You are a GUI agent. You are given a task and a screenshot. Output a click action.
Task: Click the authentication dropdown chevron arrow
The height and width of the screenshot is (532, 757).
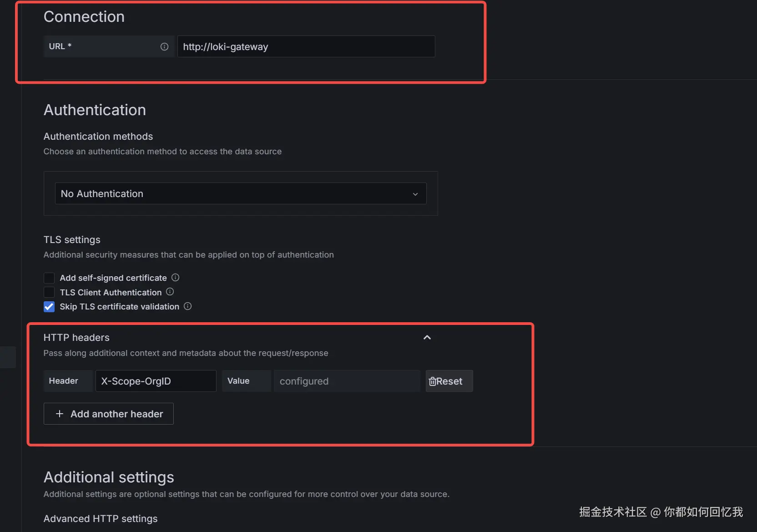415,194
